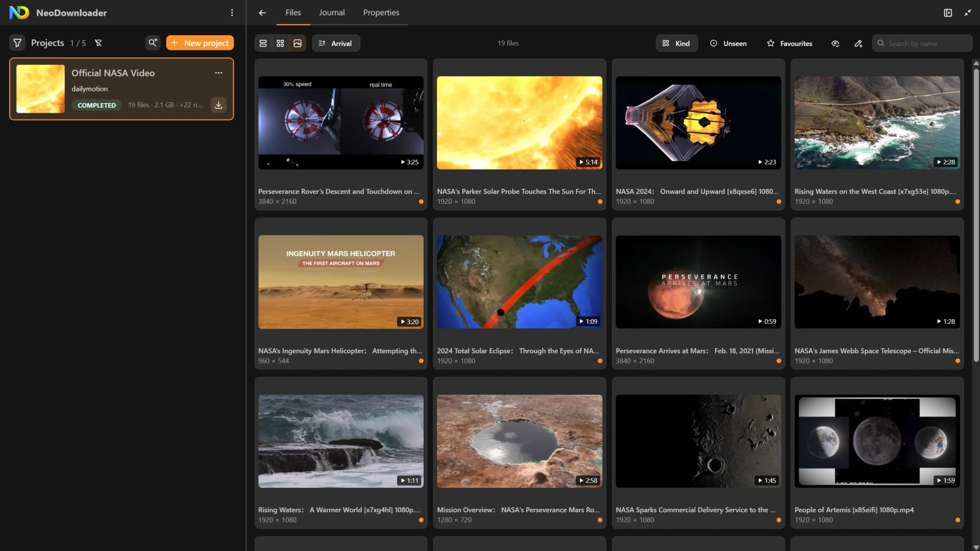Click the 1:28 play badge on James Webb video

(x=945, y=322)
